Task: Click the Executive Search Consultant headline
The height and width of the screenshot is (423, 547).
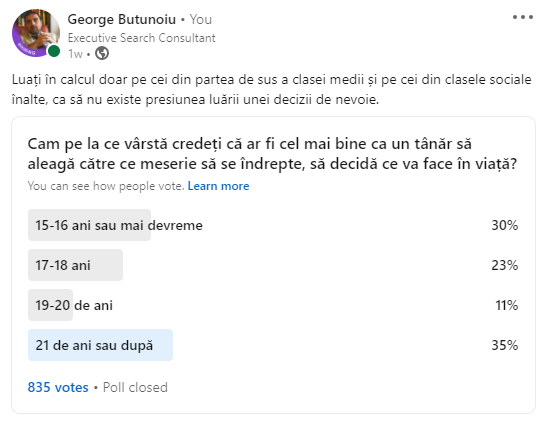Action: [x=141, y=38]
